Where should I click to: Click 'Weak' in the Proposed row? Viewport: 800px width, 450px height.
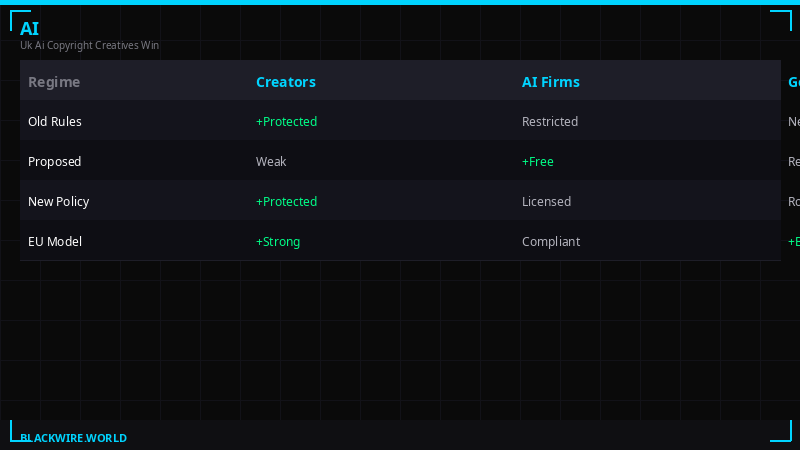[x=271, y=162]
